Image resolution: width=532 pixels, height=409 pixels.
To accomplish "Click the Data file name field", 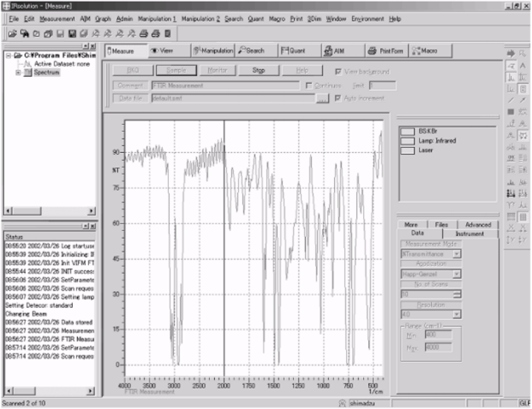I will point(233,98).
